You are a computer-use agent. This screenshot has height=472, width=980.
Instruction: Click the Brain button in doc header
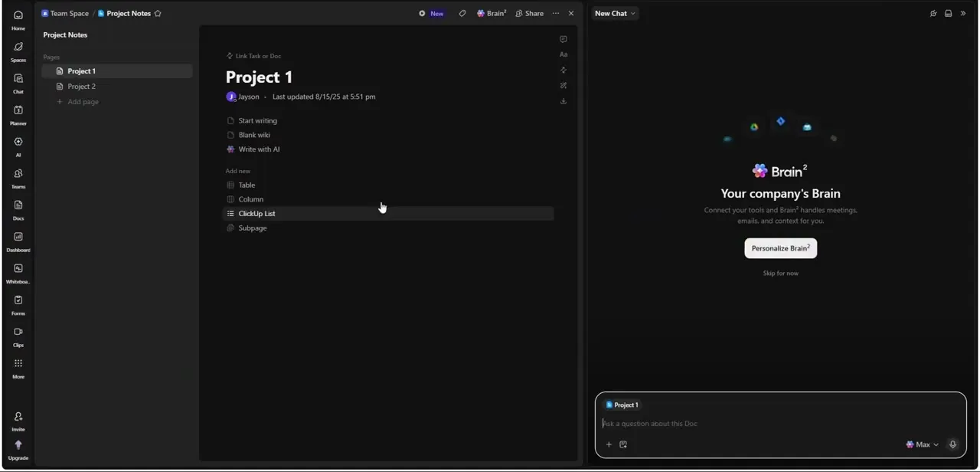coord(492,13)
